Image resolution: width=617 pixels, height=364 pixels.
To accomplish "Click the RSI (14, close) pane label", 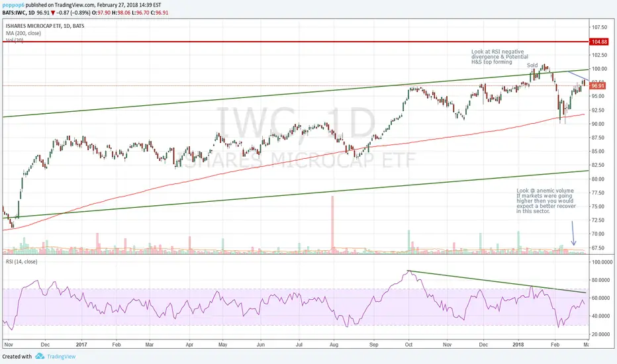I will pos(21,261).
